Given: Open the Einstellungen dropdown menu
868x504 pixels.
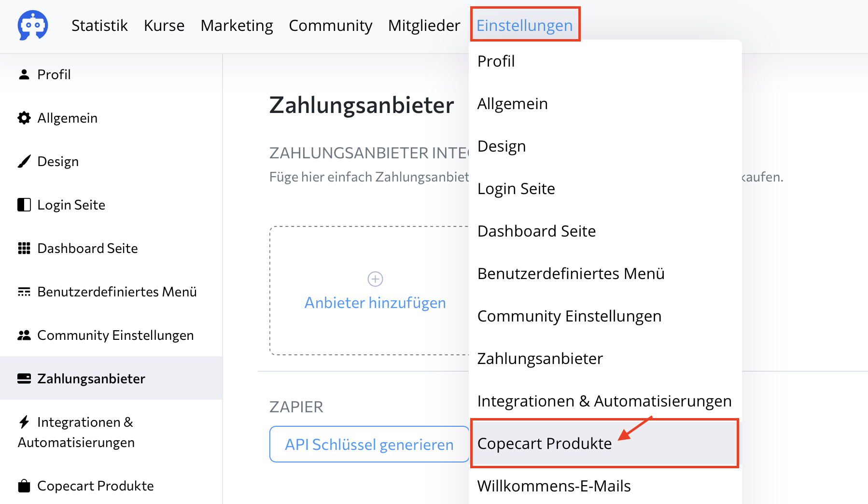Looking at the screenshot, I should coord(524,25).
